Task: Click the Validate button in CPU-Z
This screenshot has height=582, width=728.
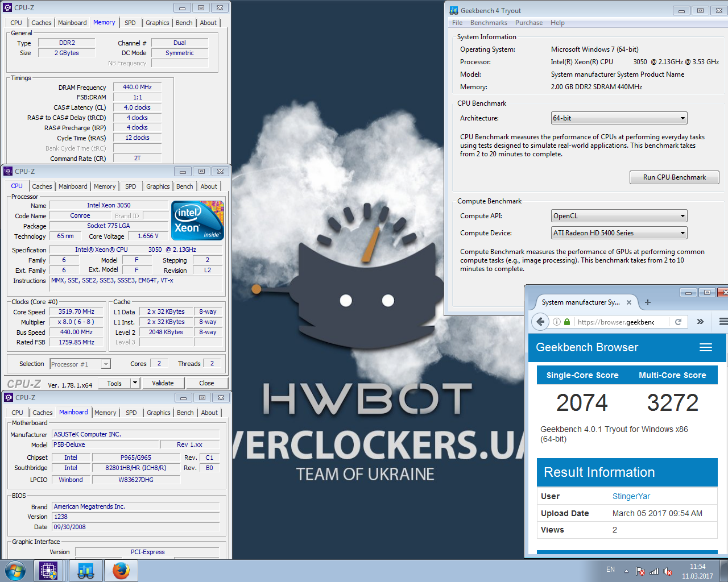Action: [x=163, y=383]
